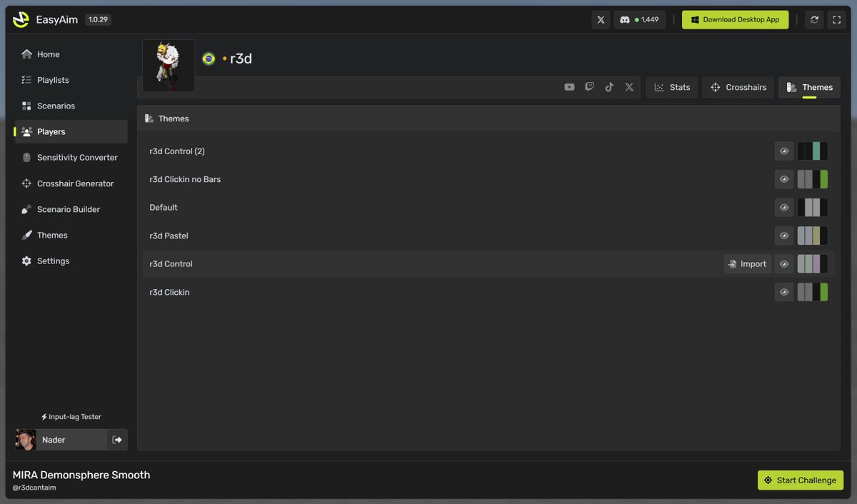Click the r3d Clickin no Bars color swatch
This screenshot has height=504, width=857.
[x=813, y=179]
